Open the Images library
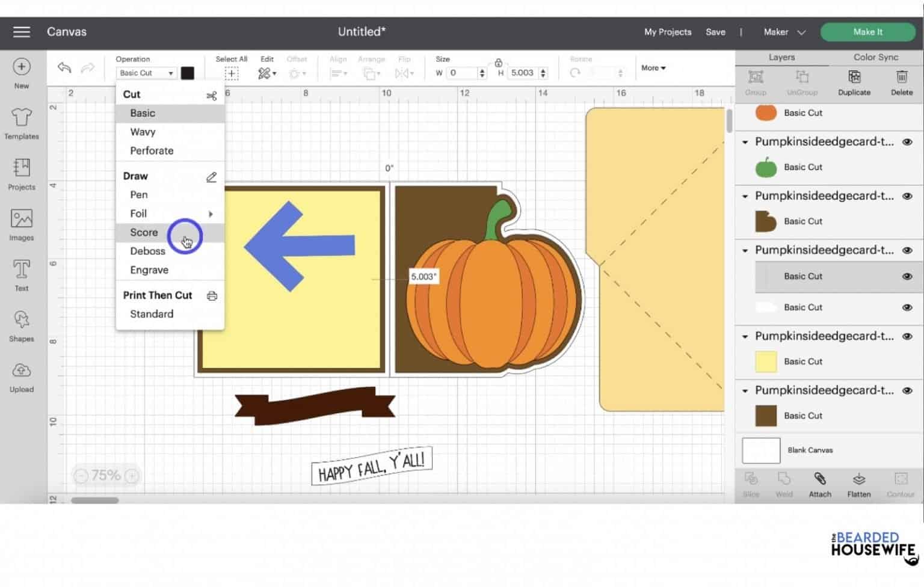Viewport: 924px width, 587px height. [x=21, y=225]
